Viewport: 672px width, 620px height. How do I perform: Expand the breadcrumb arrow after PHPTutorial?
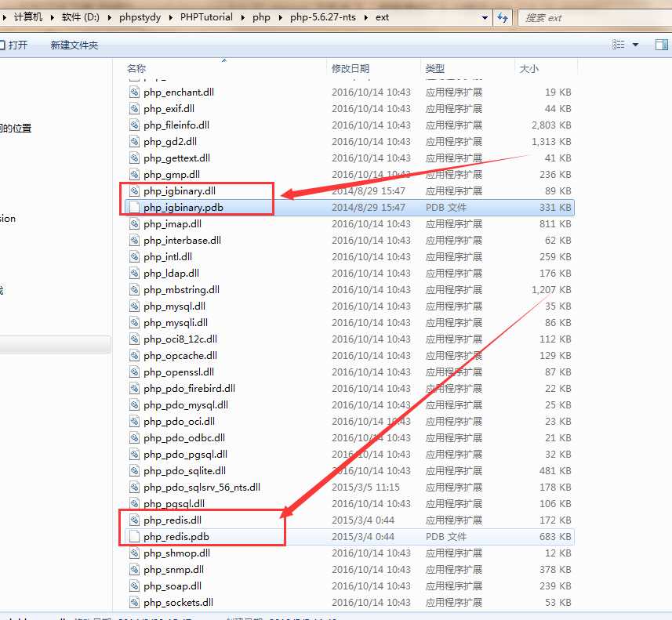[242, 17]
